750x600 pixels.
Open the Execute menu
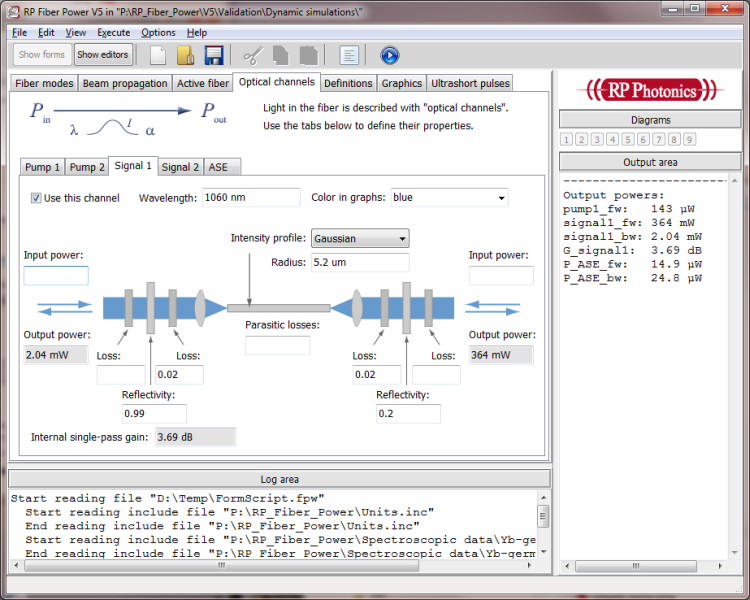tap(113, 32)
